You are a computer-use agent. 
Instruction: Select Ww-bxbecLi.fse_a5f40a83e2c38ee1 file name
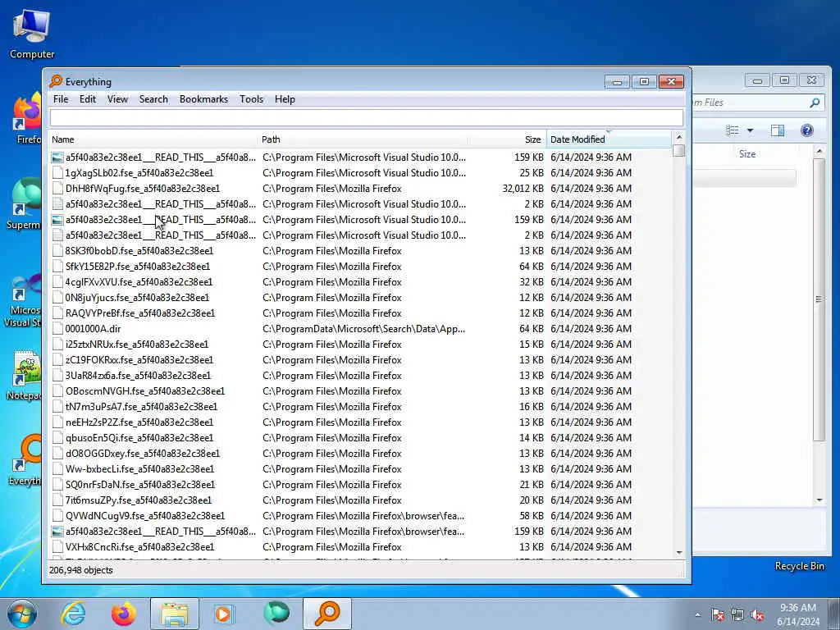point(139,468)
